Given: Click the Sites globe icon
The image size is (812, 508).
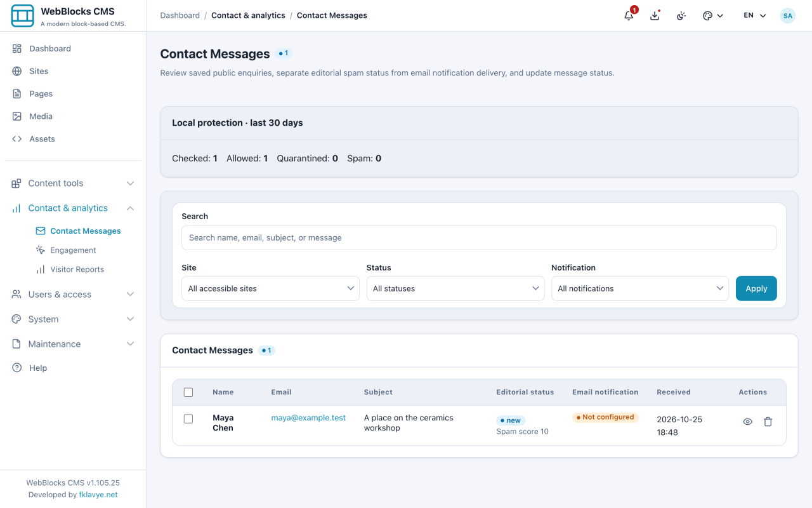Looking at the screenshot, I should click(x=17, y=71).
